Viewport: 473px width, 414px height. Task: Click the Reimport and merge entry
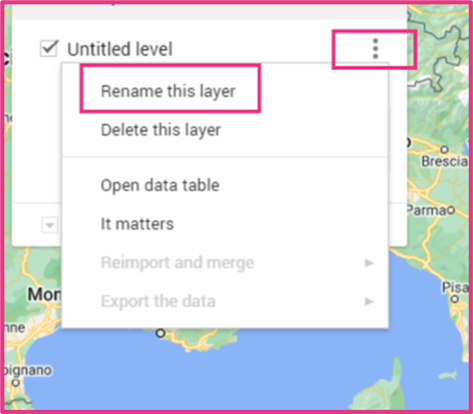177,263
